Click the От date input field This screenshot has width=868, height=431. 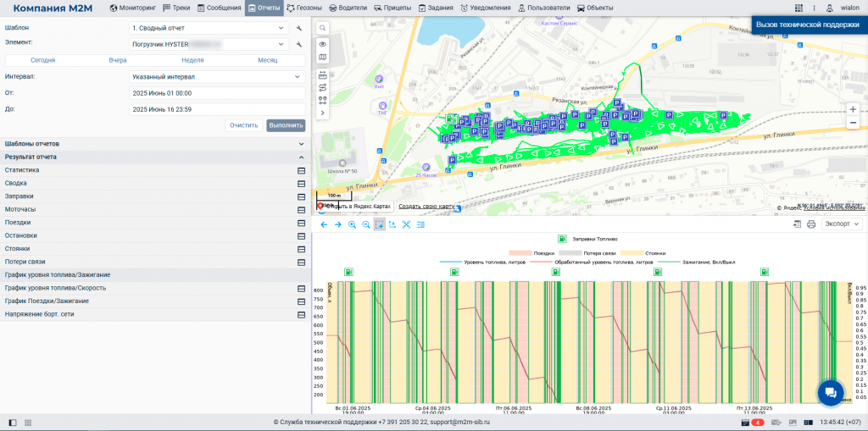point(217,93)
